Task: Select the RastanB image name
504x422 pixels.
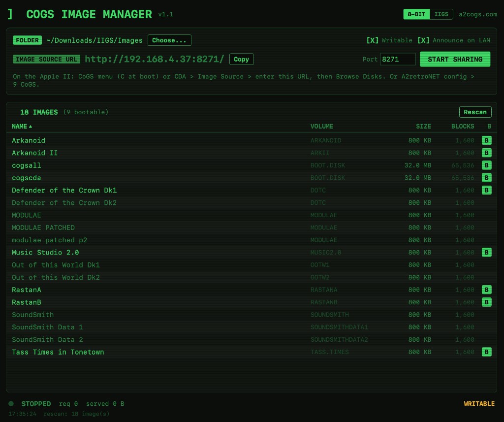Action: (x=27, y=302)
